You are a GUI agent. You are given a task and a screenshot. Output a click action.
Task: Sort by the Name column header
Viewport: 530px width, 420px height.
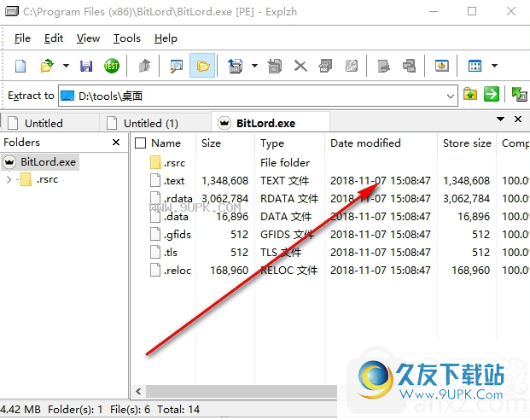pos(166,143)
